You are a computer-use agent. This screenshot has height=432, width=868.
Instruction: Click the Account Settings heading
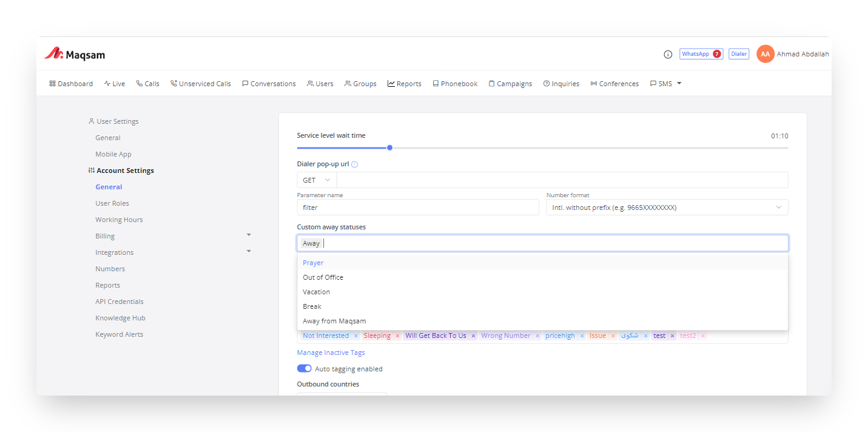point(121,170)
